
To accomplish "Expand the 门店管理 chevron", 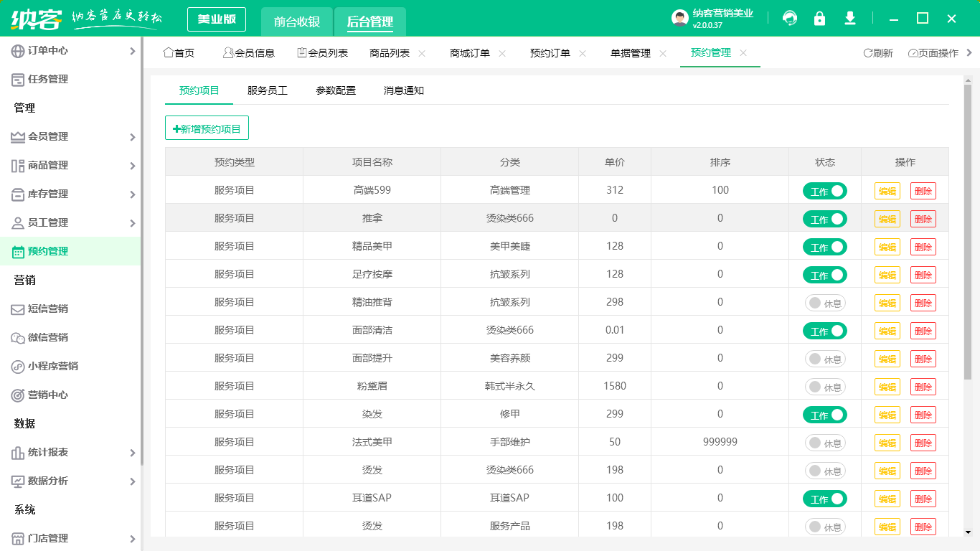I will 133,539.
